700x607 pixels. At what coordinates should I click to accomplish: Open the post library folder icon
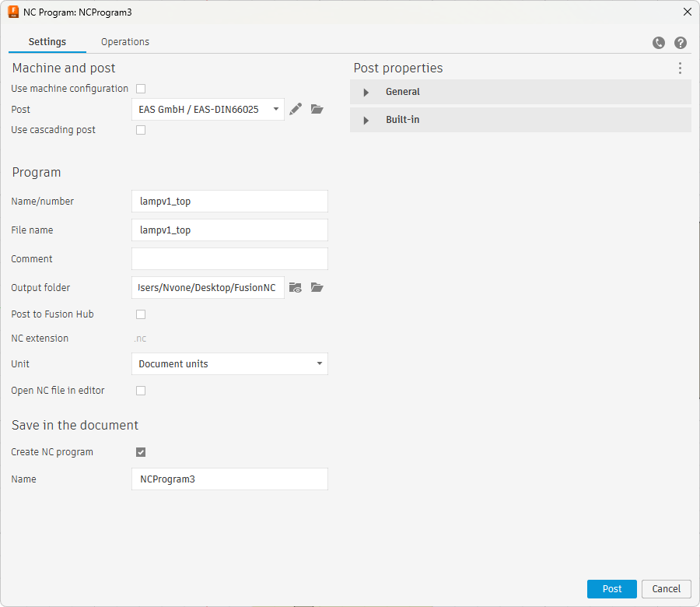click(317, 109)
